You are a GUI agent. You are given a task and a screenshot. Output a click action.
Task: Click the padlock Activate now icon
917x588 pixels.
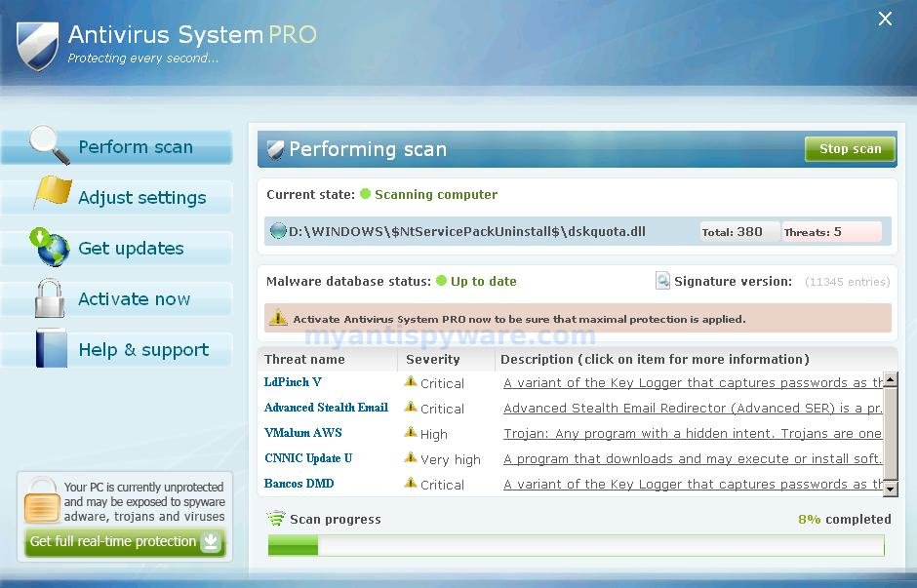coord(50,297)
